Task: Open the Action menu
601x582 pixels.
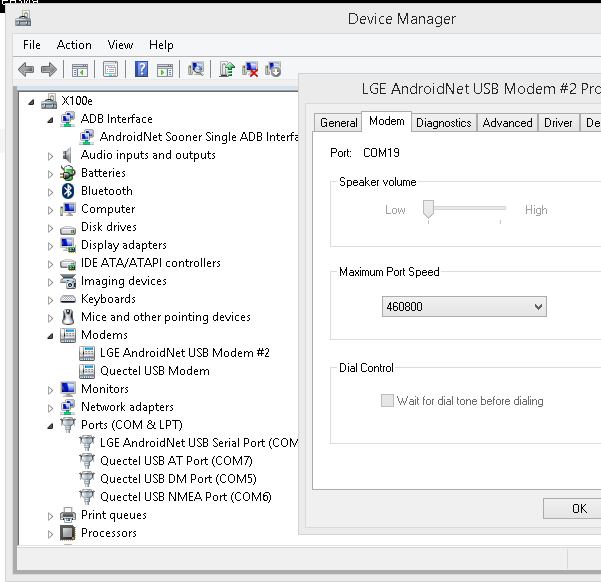Action: click(74, 45)
